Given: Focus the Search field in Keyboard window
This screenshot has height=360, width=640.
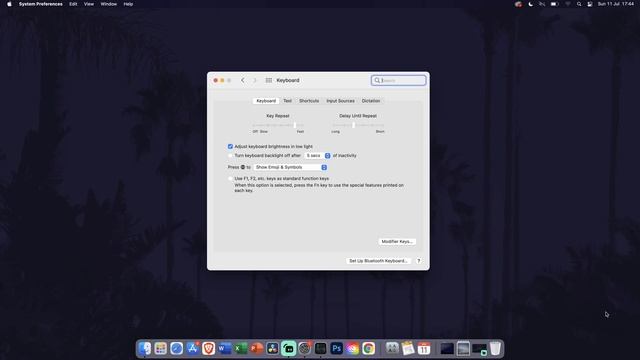Looking at the screenshot, I should pyautogui.click(x=398, y=80).
